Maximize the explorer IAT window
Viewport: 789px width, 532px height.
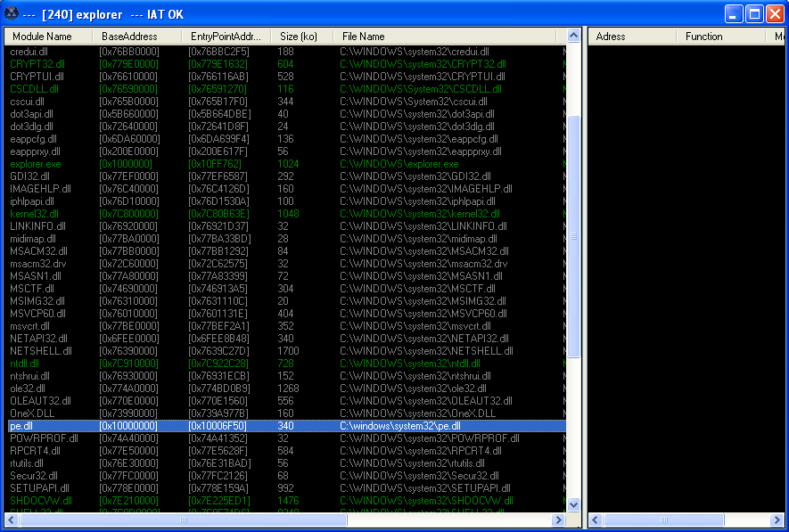(x=754, y=13)
